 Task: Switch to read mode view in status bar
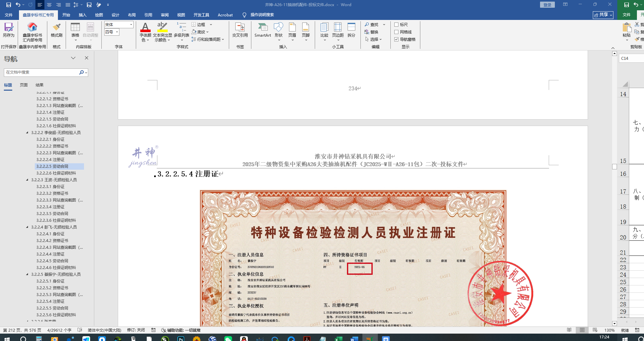click(x=569, y=330)
